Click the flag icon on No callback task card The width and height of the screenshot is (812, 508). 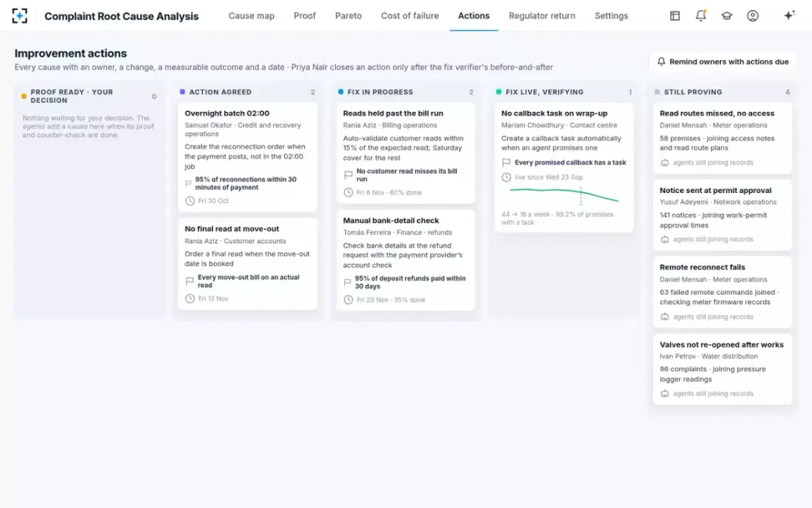(506, 163)
